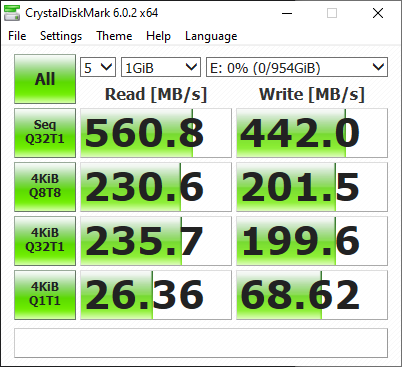
Task: Open the Language menu
Action: (x=211, y=36)
